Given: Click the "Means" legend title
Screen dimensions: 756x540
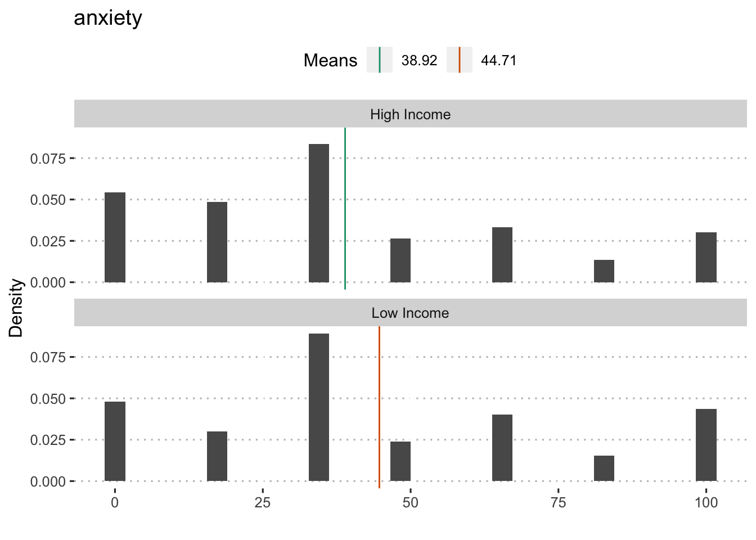Looking at the screenshot, I should [x=330, y=61].
